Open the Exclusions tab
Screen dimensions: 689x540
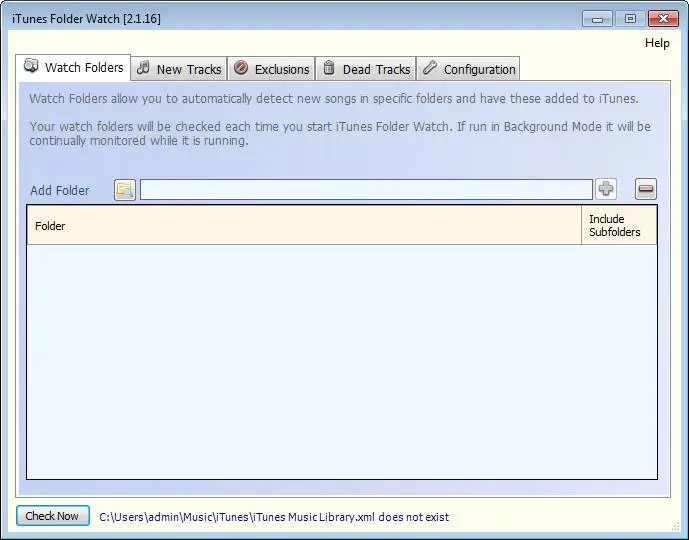tap(271, 69)
